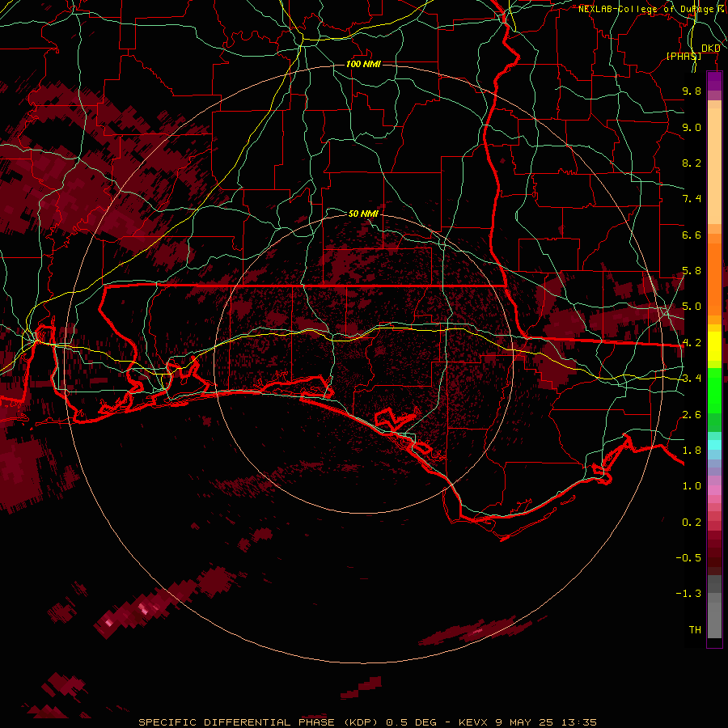Image resolution: width=728 pixels, height=728 pixels.
Task: Click the TH threshold label
Action: (x=695, y=630)
